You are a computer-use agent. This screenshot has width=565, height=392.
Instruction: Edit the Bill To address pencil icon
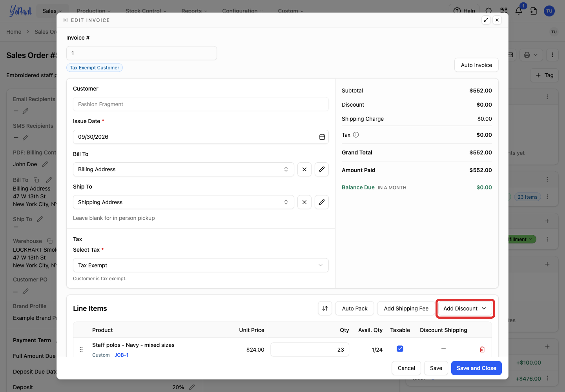pos(322,169)
